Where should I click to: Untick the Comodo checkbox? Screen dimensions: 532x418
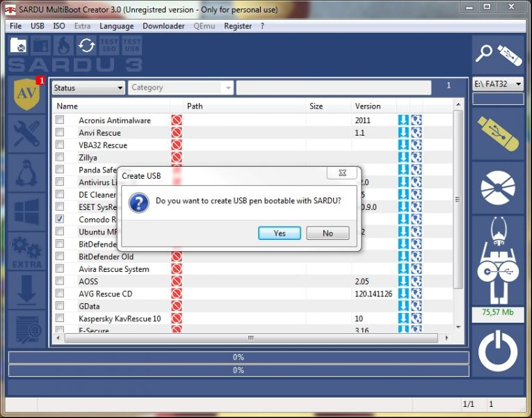[x=60, y=219]
